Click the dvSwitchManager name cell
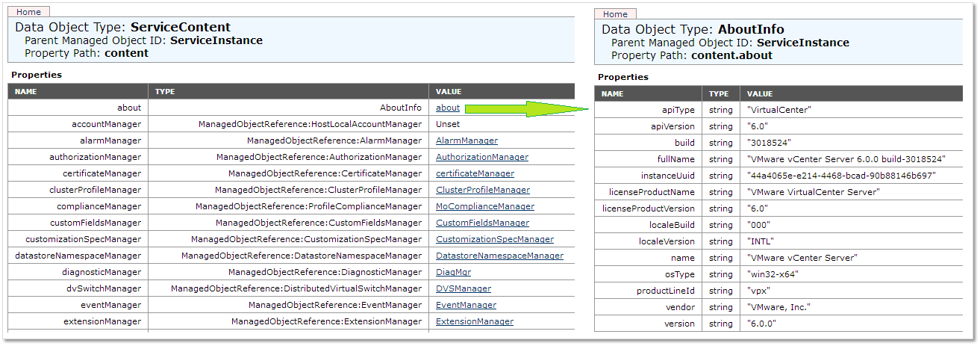980x346 pixels. pos(78,288)
